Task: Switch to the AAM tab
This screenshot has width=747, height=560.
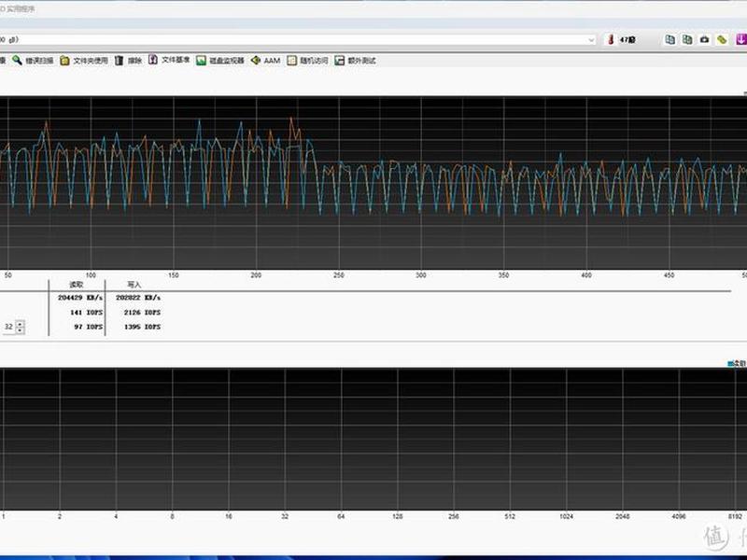Action: [x=265, y=61]
